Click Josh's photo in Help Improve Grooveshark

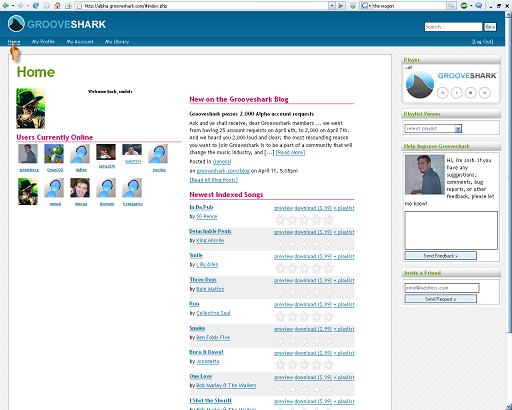tap(425, 175)
